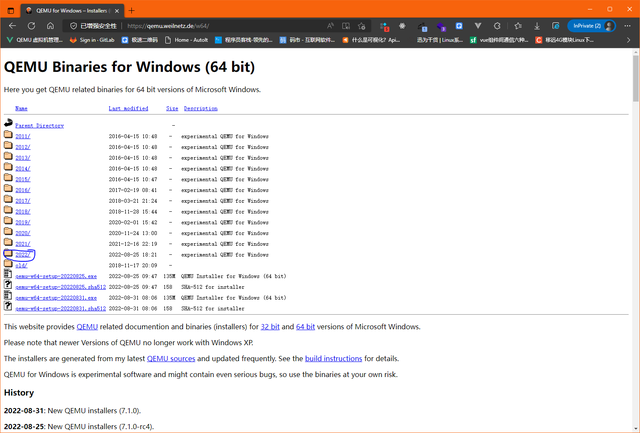
Task: Open a new tab with the plus icon
Action: (131, 11)
